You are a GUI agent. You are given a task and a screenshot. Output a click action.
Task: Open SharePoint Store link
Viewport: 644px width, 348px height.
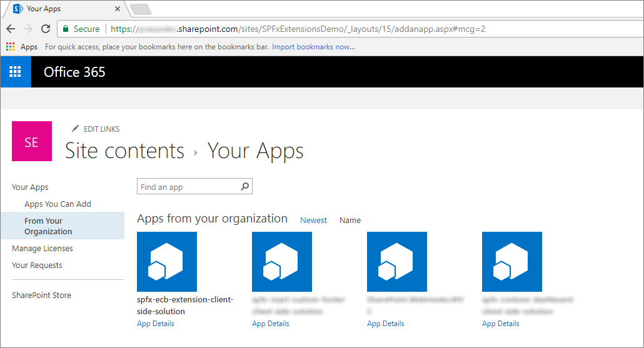pyautogui.click(x=41, y=295)
